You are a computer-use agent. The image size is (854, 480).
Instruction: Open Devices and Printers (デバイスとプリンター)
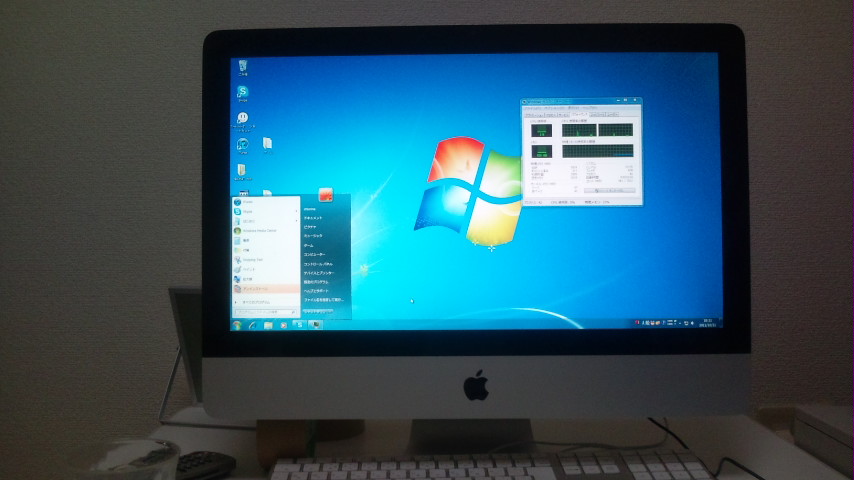[319, 273]
